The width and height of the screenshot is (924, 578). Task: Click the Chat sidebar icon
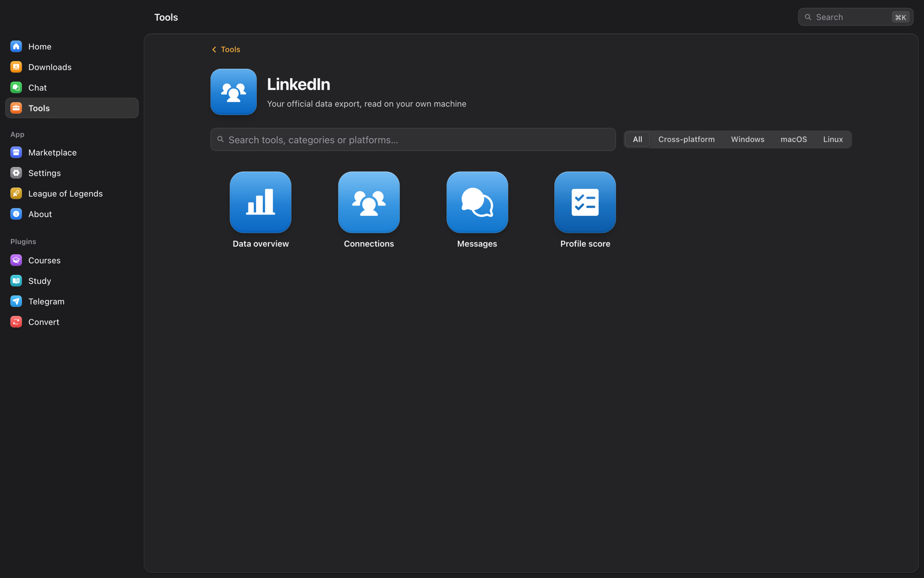coord(16,87)
